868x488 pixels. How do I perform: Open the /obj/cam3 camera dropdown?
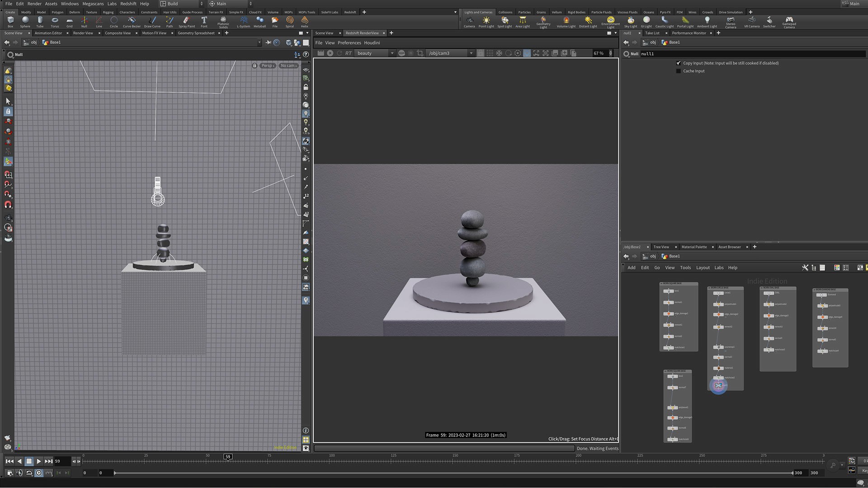(x=450, y=53)
